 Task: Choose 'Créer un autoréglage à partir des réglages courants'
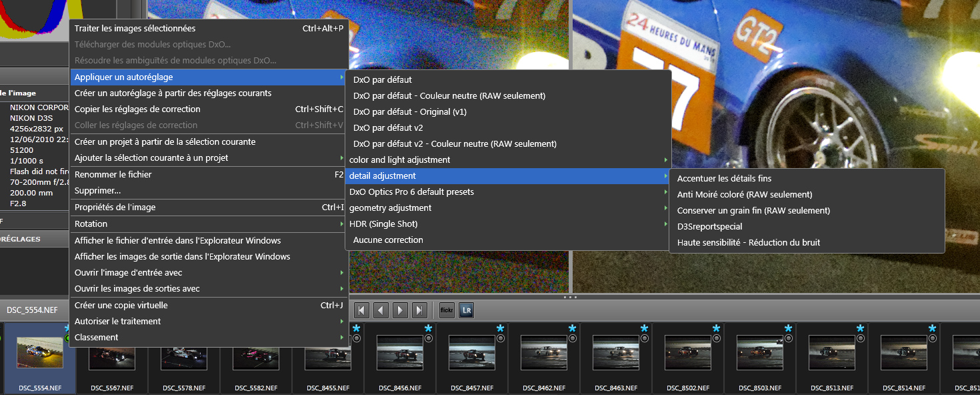coord(209,93)
